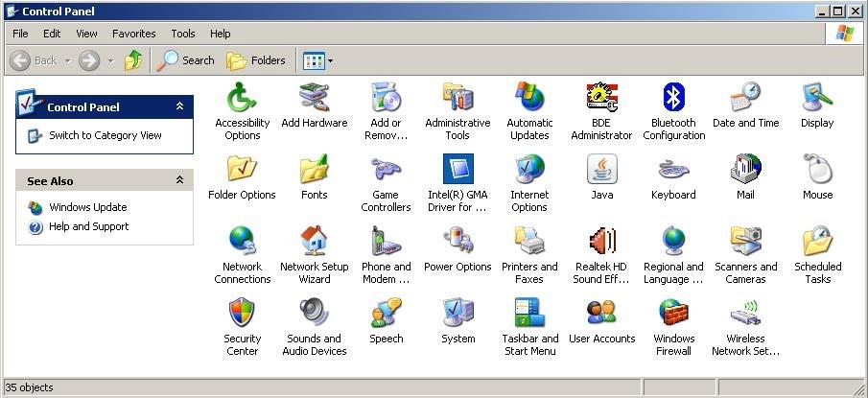Open Intel GMA Driver settings icon
868x398 pixels.
coord(457,170)
